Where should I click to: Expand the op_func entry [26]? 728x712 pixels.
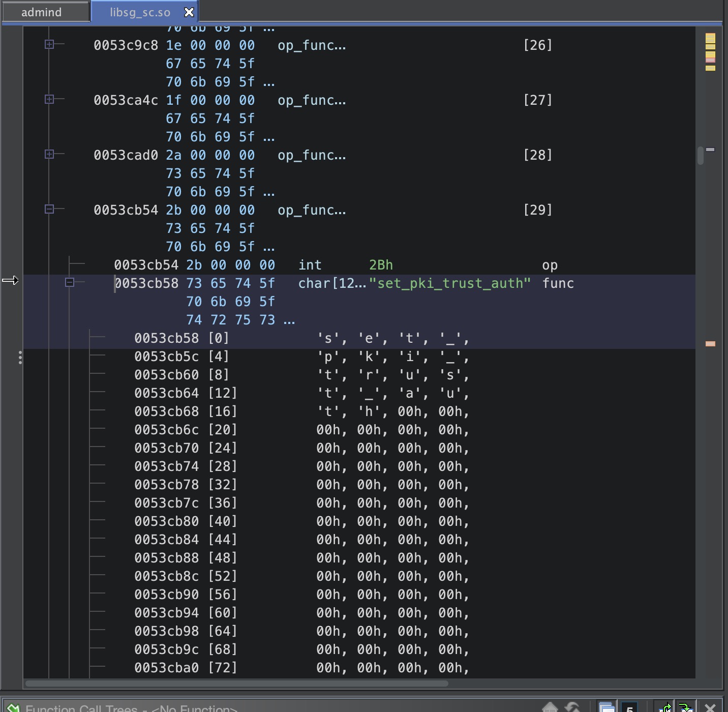point(49,44)
